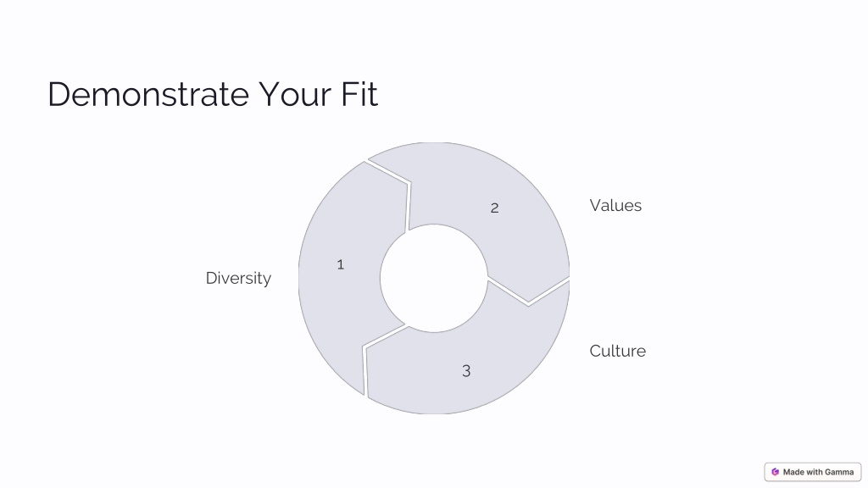
Task: Click the word Demonstrate in the title
Action: pos(148,94)
